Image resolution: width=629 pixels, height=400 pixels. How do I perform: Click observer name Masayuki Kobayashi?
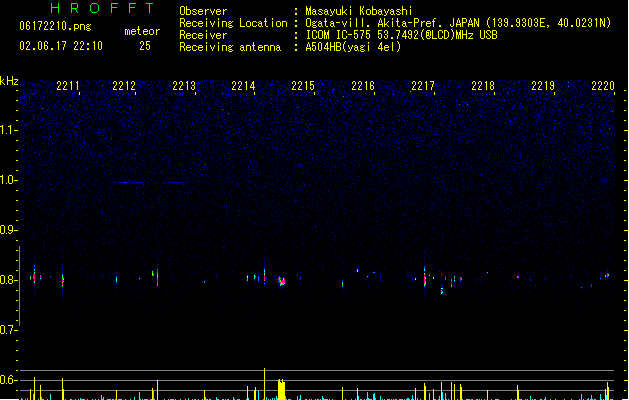pos(359,11)
